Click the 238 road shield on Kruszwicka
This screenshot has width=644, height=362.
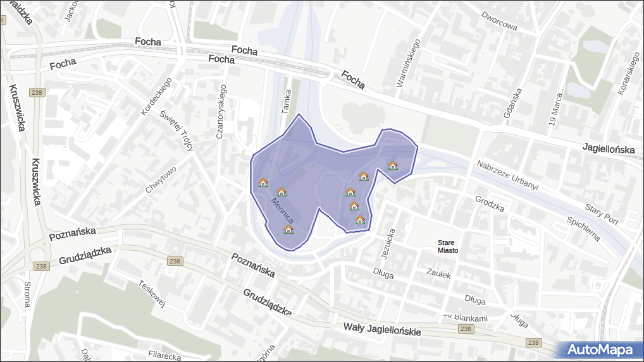click(x=37, y=93)
